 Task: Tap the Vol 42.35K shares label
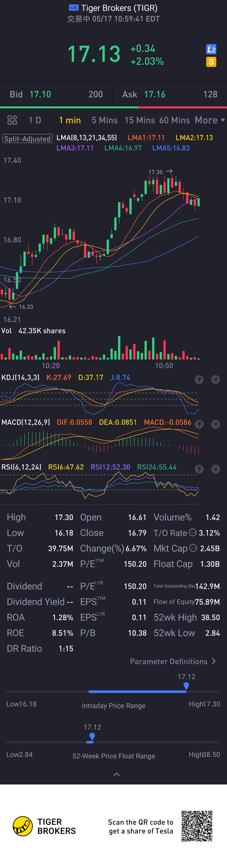(x=33, y=330)
